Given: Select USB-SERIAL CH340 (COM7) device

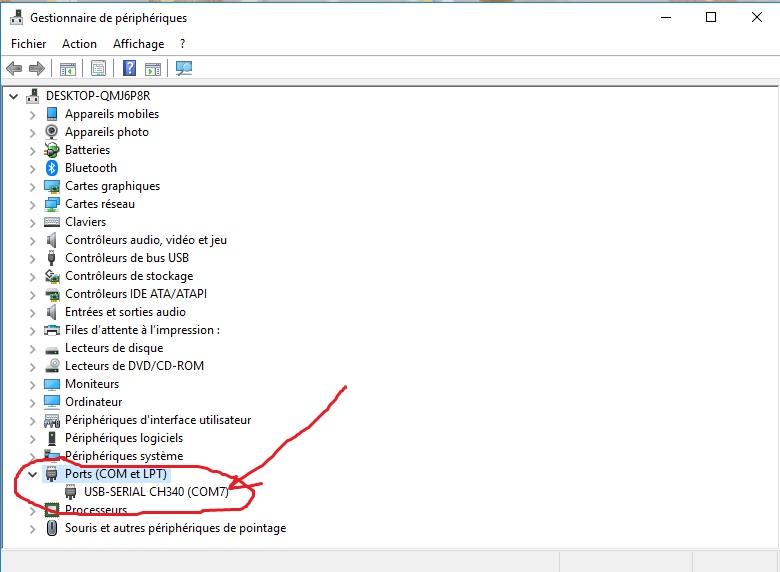Looking at the screenshot, I should click(156, 492).
